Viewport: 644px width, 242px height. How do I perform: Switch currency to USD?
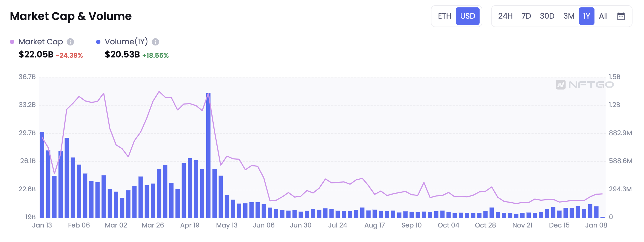point(468,16)
